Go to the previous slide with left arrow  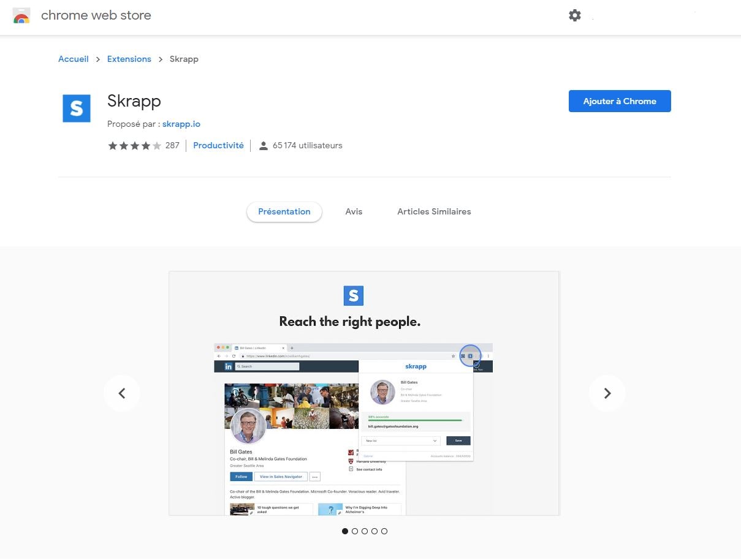(x=121, y=393)
